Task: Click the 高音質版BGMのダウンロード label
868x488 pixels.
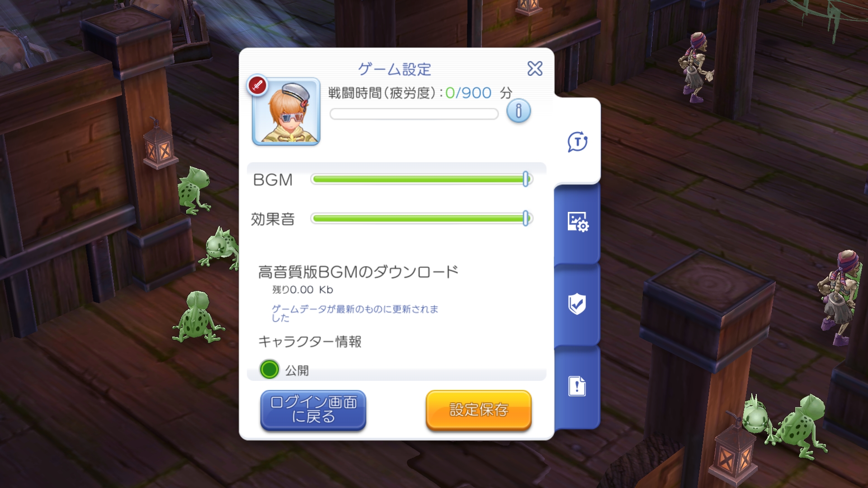Action: click(x=358, y=272)
